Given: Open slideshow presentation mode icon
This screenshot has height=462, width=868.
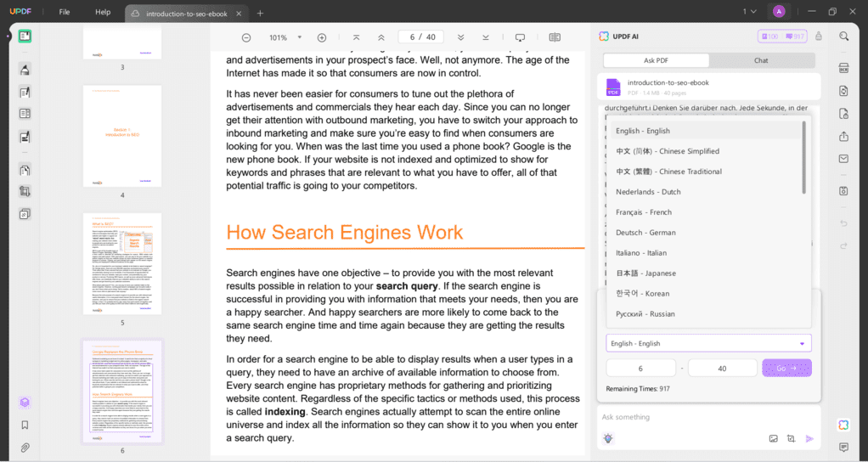Looking at the screenshot, I should [520, 37].
